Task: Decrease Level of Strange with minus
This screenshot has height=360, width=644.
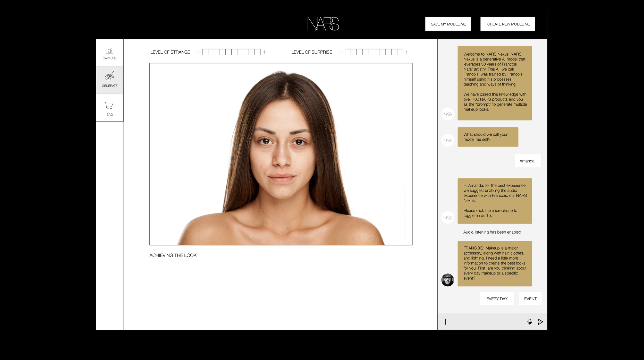Action: (198, 52)
